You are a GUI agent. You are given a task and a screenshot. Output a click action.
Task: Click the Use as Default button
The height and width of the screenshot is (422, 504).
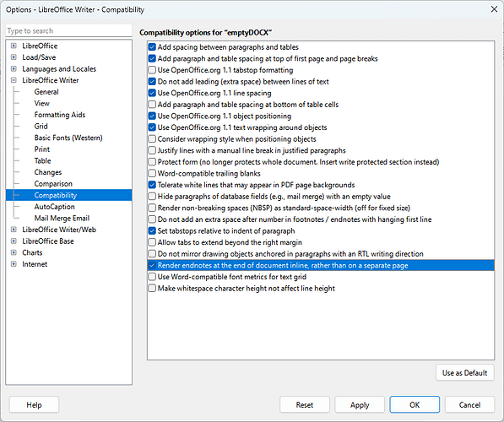[x=465, y=373]
